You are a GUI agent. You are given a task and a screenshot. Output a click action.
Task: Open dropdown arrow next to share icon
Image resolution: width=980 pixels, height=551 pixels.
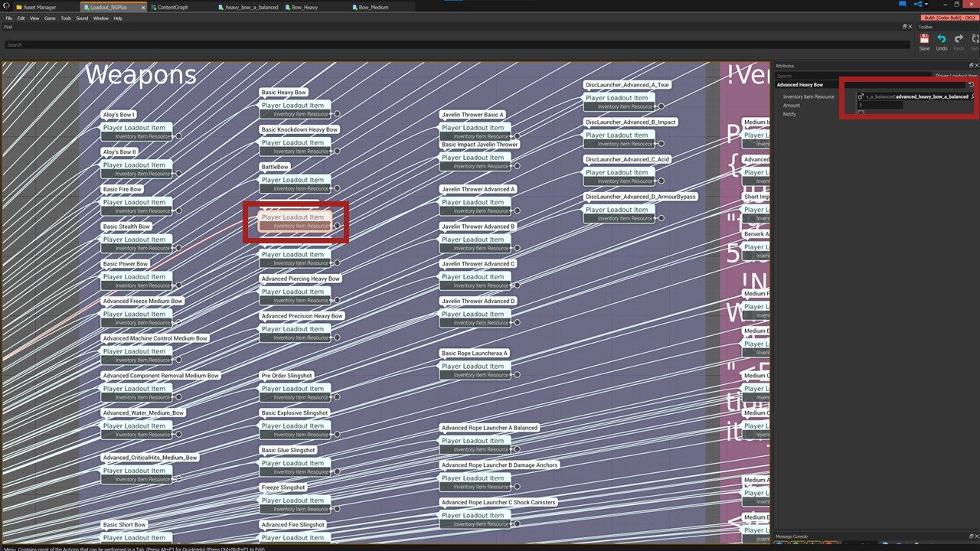pos(926,5)
